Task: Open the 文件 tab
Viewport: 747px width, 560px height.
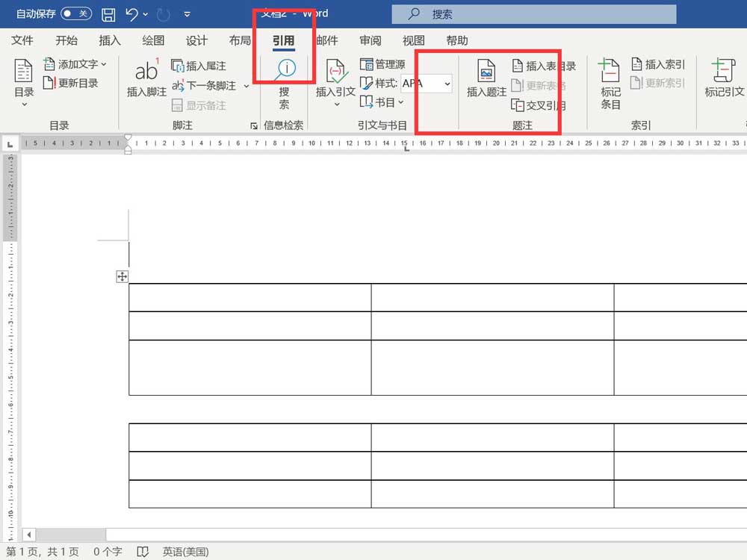Action: pos(22,40)
